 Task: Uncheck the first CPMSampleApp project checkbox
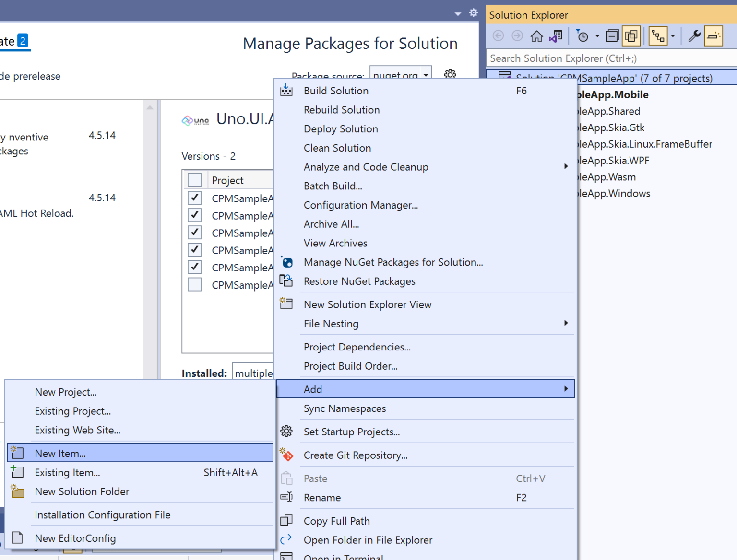[x=194, y=198]
